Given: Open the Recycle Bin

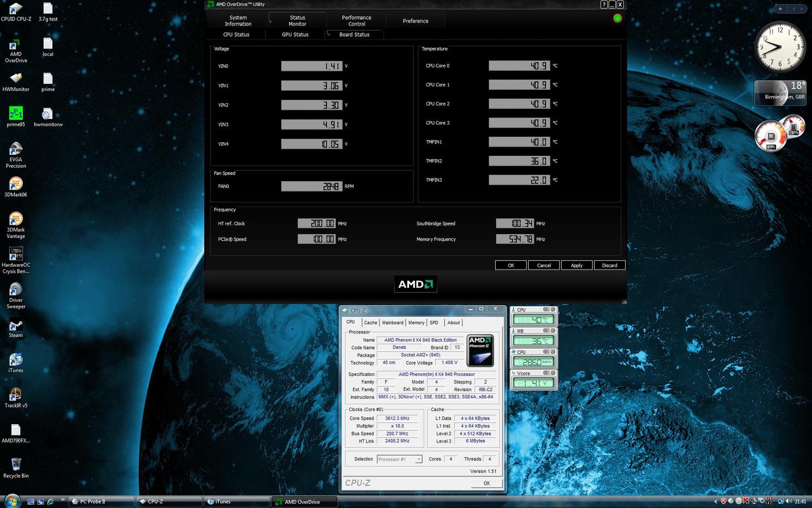Looking at the screenshot, I should tap(16, 468).
